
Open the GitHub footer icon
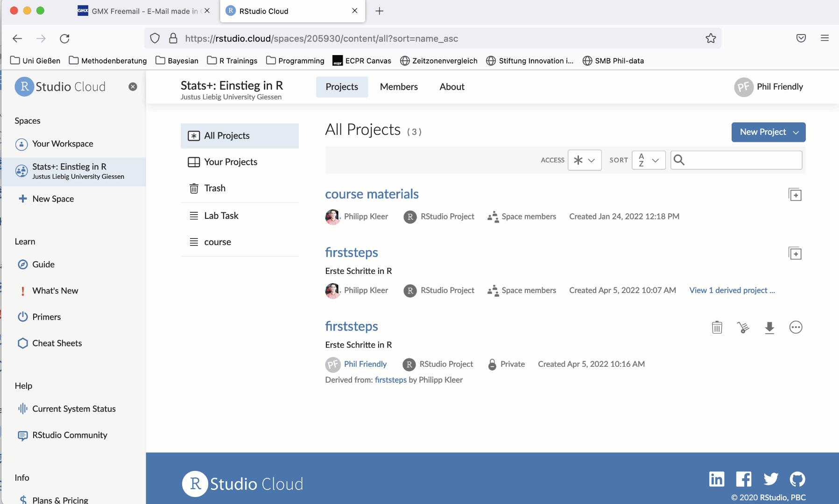coord(797,479)
